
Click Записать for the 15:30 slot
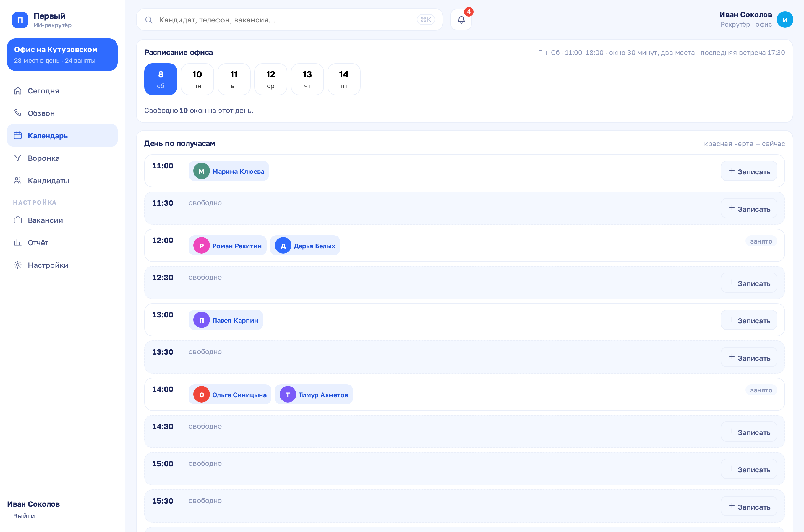click(x=749, y=506)
